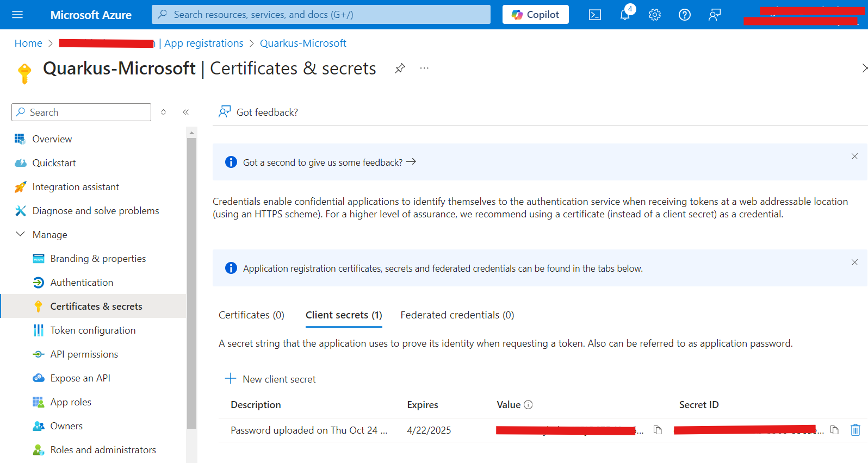Collapse the left sidebar menu

(186, 112)
